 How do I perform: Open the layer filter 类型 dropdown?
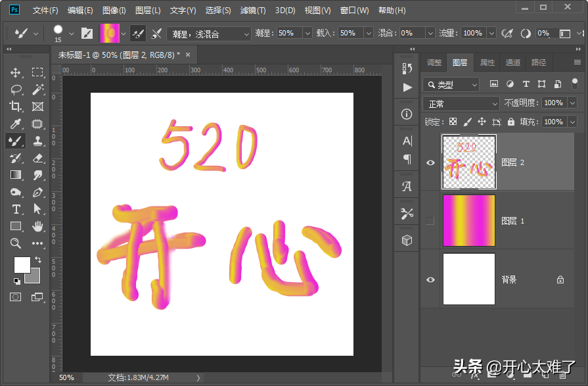[450, 84]
